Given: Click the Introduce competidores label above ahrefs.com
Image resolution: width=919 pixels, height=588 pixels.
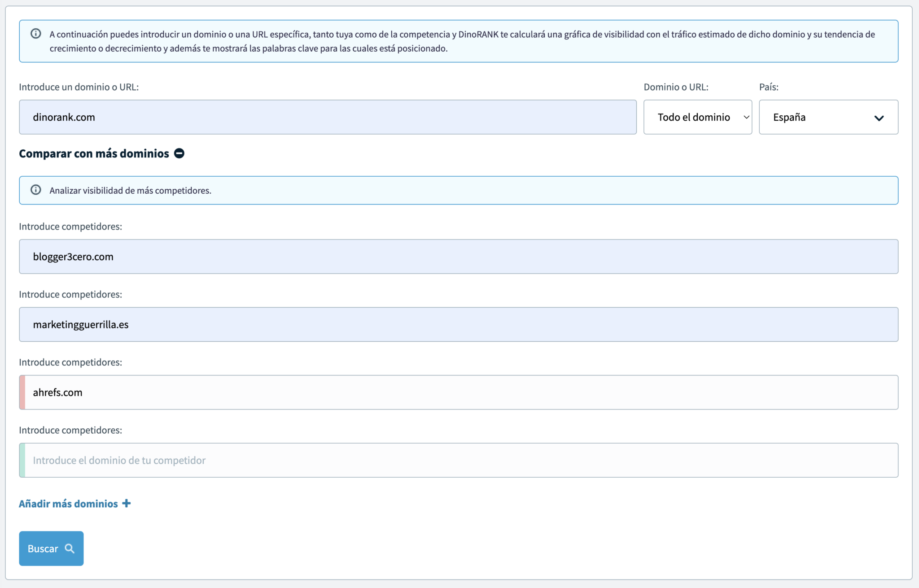Looking at the screenshot, I should click(x=70, y=362).
